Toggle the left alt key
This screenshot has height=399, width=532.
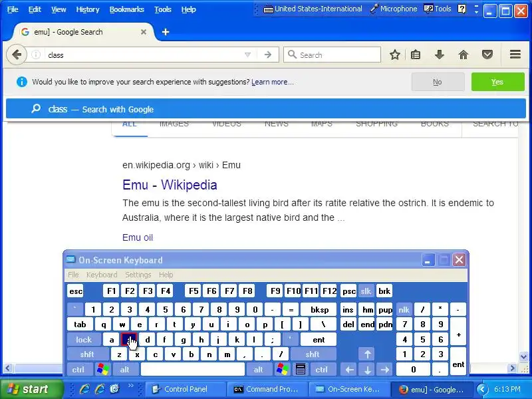(124, 369)
